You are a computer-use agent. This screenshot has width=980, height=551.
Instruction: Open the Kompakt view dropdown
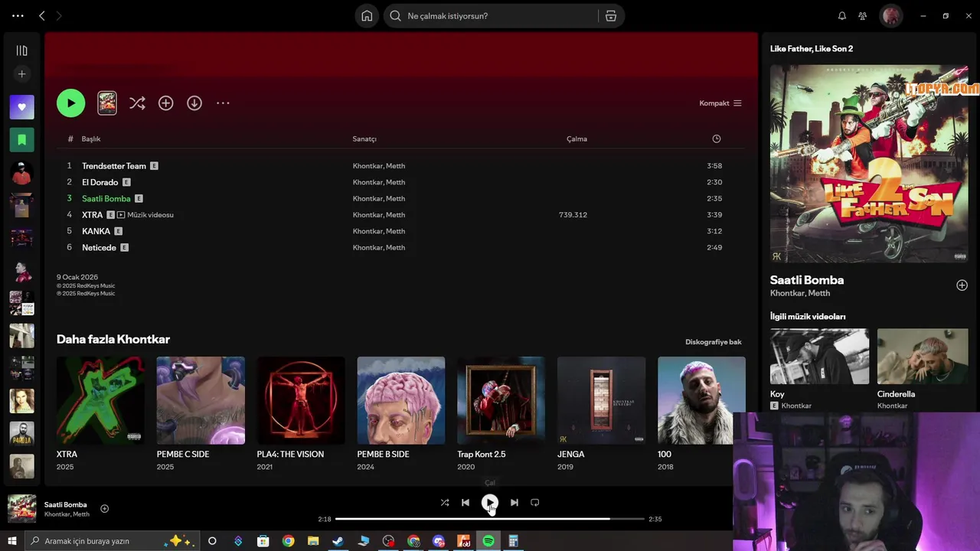point(720,103)
